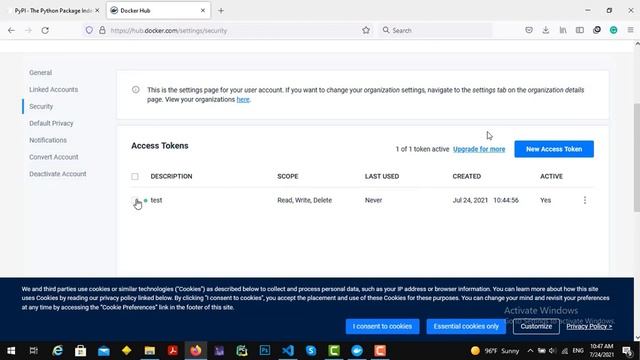Show hidden system tray icons
Image resolution: width=640 pixels, height=360 pixels.
[530, 351]
